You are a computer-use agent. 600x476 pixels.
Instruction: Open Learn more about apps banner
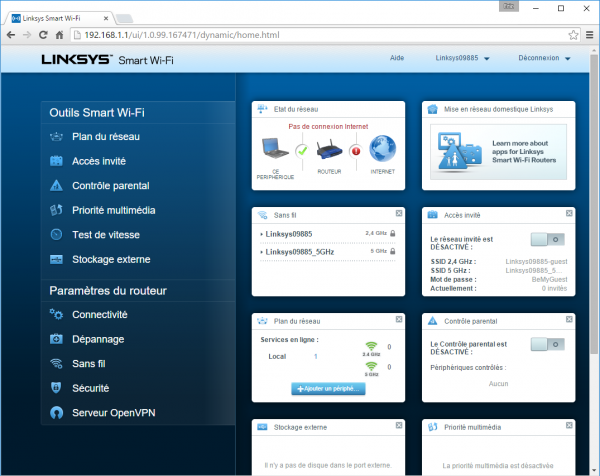497,152
